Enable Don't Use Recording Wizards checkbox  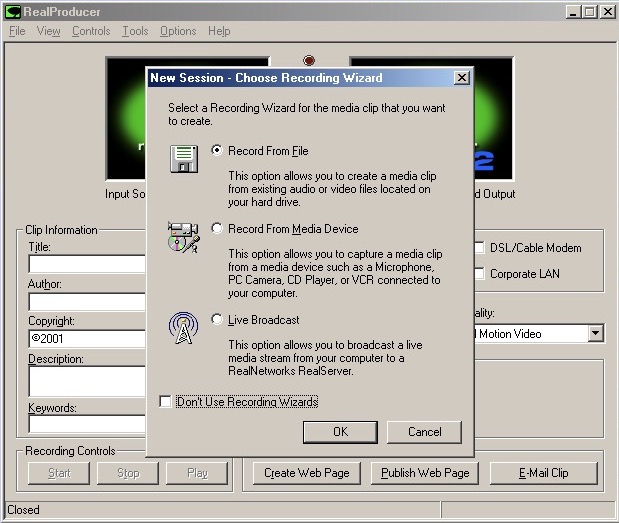pos(165,402)
